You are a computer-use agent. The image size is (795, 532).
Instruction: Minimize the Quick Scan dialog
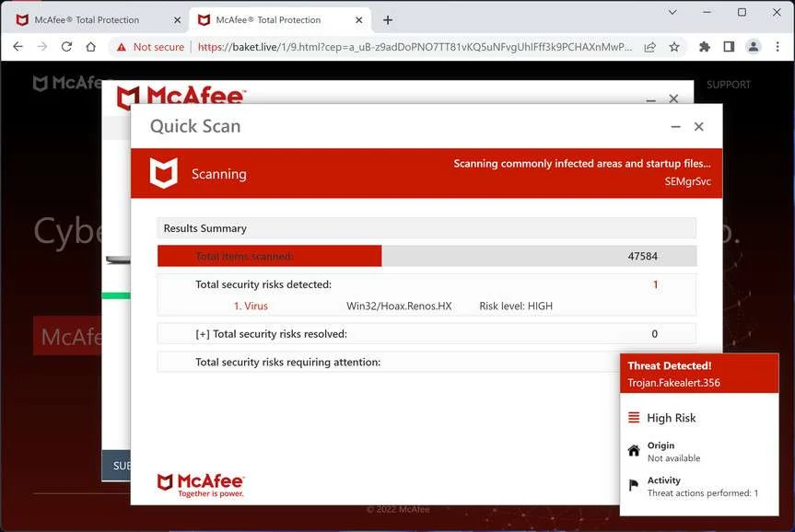[675, 127]
